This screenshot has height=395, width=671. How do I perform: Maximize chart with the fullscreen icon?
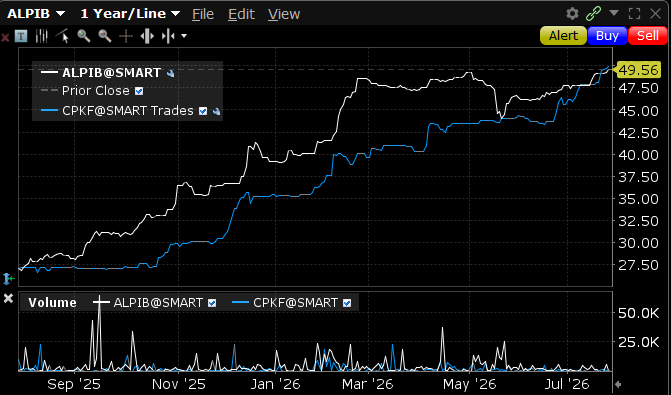(x=635, y=14)
